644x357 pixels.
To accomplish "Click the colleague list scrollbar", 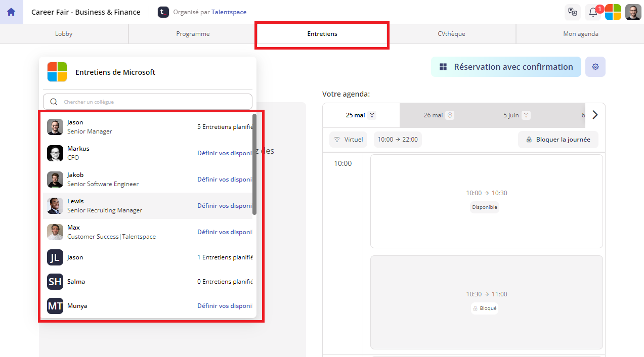I will [254, 164].
